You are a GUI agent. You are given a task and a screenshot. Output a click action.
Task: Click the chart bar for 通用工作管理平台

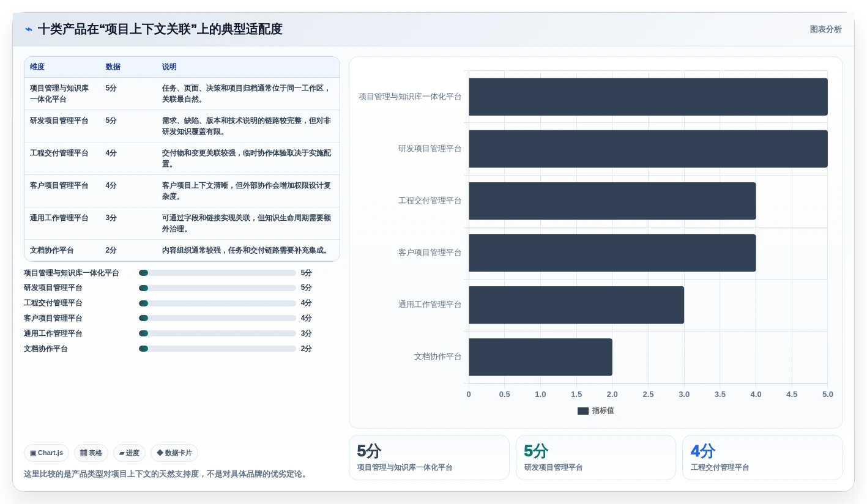coord(576,305)
